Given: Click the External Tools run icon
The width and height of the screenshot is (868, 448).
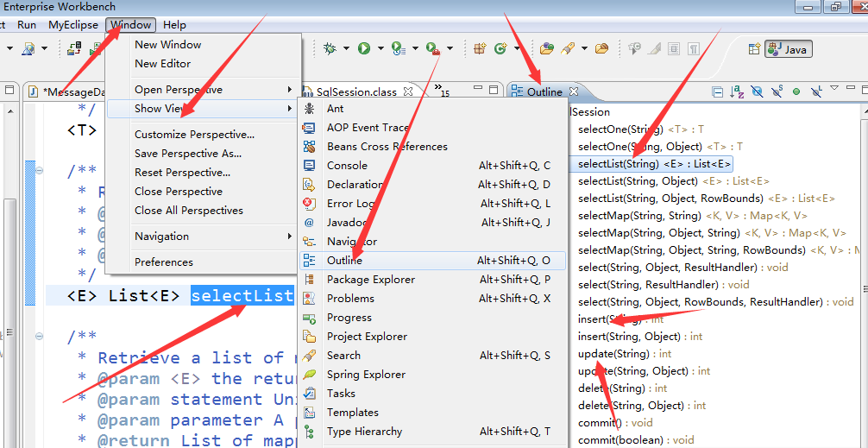Looking at the screenshot, I should click(x=432, y=48).
